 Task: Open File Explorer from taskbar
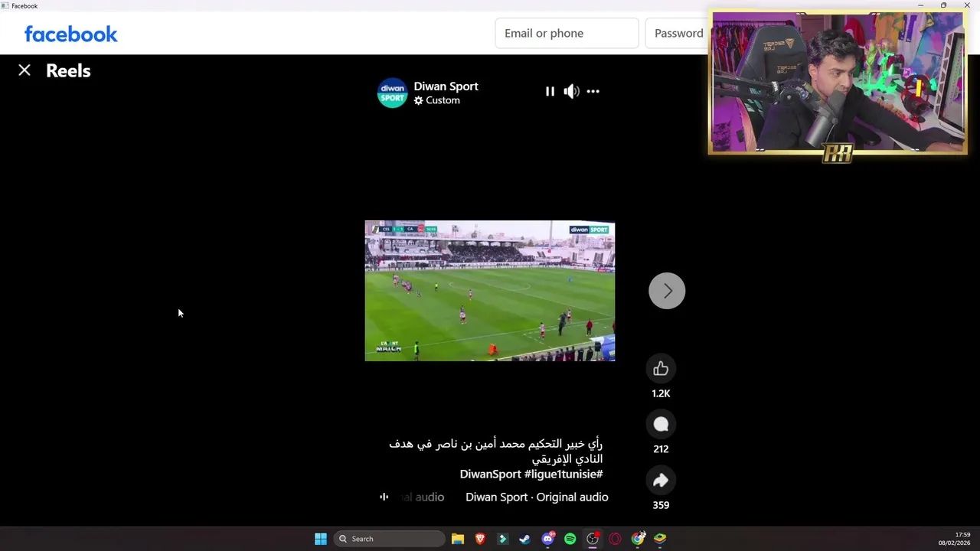458,539
